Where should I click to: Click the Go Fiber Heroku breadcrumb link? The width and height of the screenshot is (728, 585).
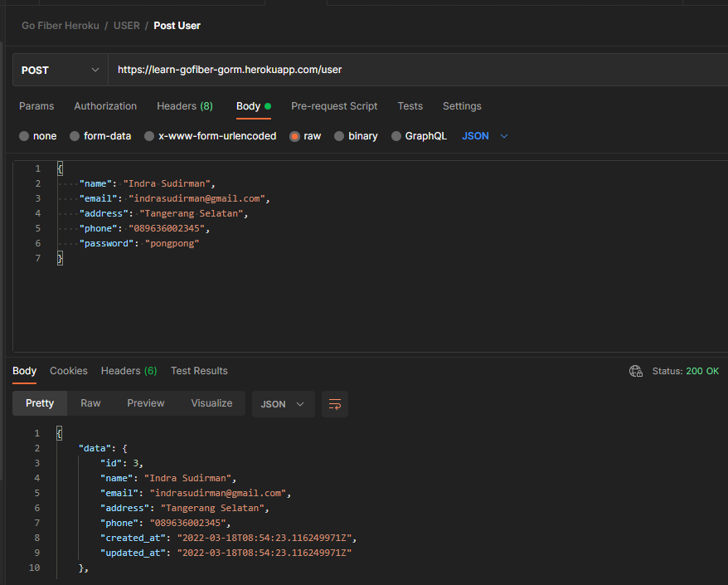point(61,26)
